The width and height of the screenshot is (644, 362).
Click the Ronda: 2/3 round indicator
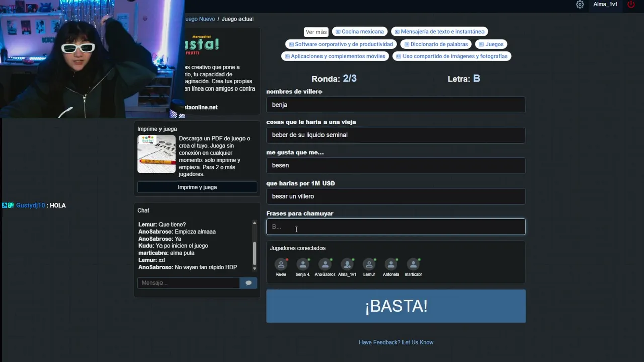click(334, 79)
